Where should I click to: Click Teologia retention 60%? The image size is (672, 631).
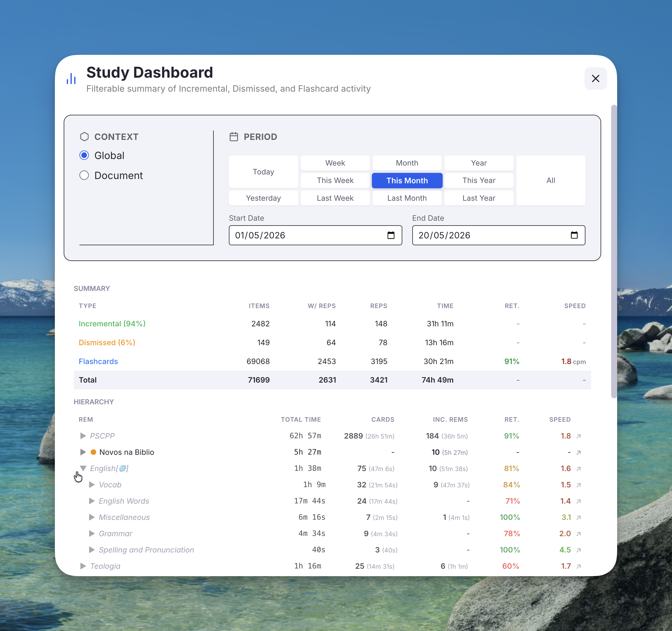(x=510, y=566)
